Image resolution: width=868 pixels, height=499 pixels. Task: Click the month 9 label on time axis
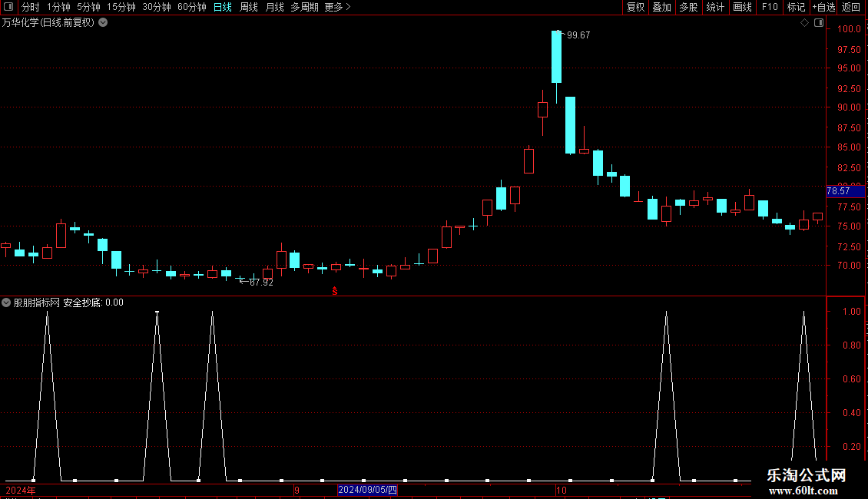(x=297, y=491)
